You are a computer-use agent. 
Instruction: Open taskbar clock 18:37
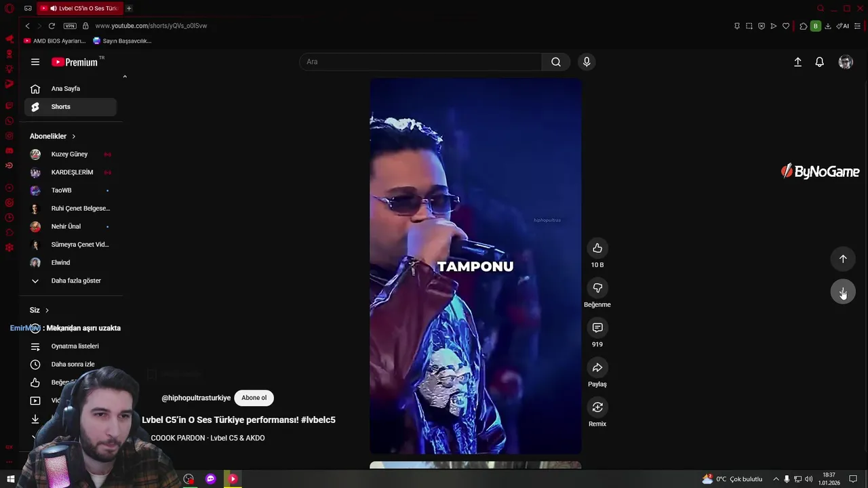tap(829, 479)
